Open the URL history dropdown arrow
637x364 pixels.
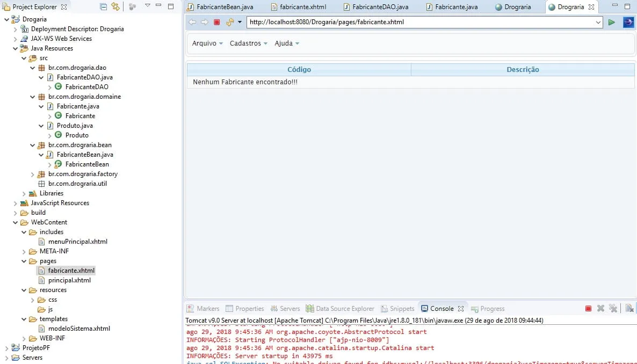pos(598,23)
